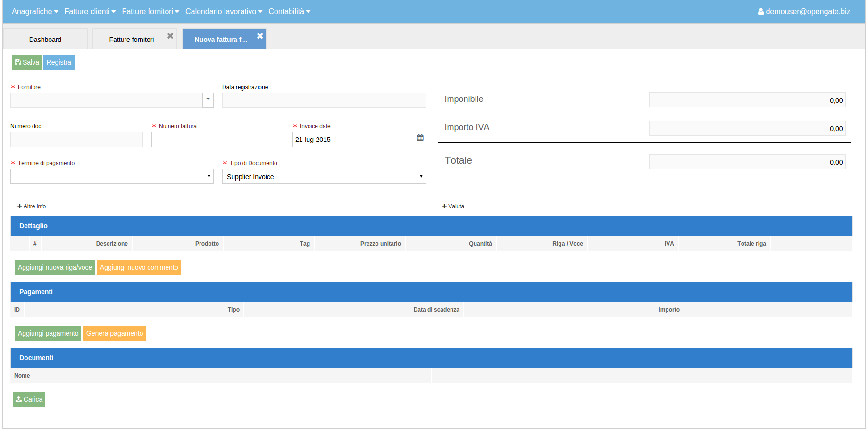The image size is (868, 429).
Task: Expand the Valuta section
Action: [x=453, y=206]
